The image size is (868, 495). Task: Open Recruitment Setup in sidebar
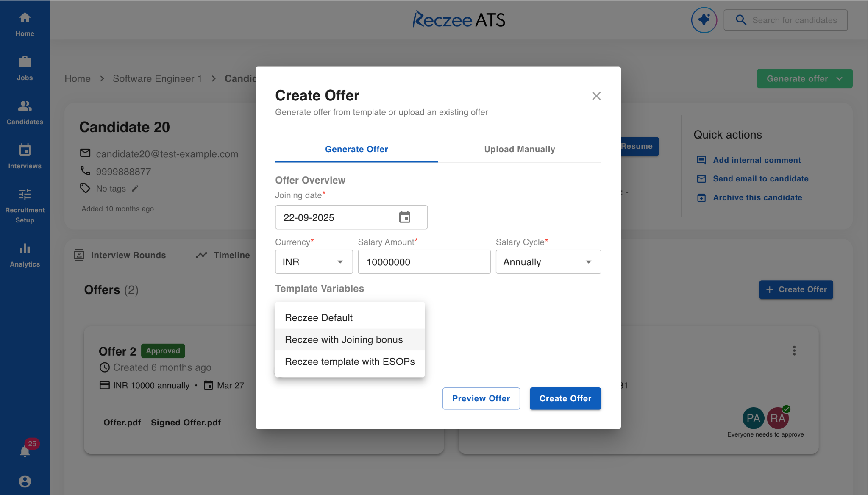(x=25, y=206)
